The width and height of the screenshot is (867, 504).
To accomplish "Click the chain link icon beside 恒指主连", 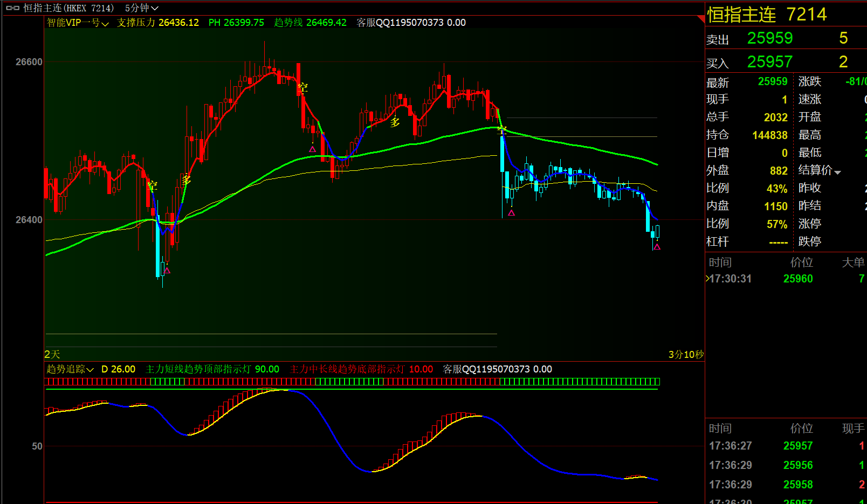I will pyautogui.click(x=12, y=8).
